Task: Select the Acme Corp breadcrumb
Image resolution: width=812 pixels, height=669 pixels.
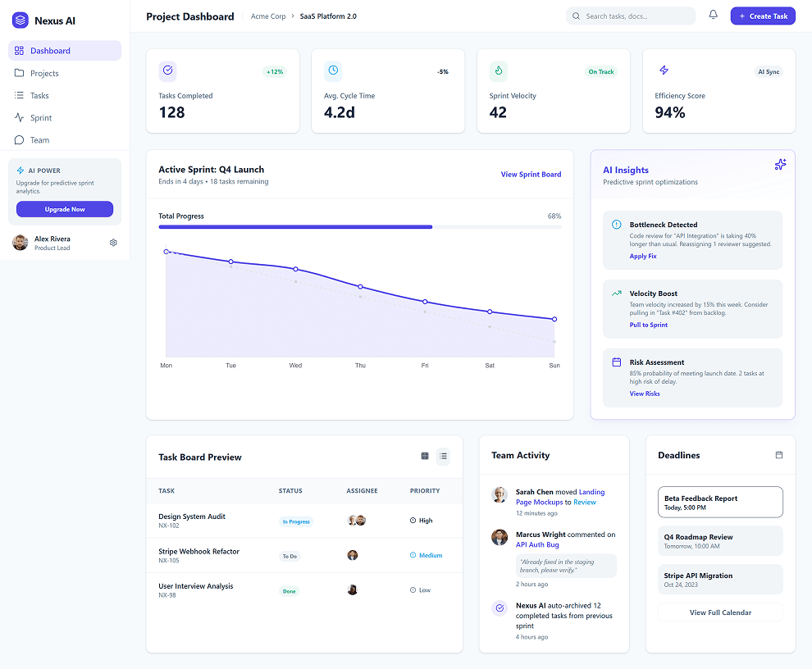Action: (268, 16)
